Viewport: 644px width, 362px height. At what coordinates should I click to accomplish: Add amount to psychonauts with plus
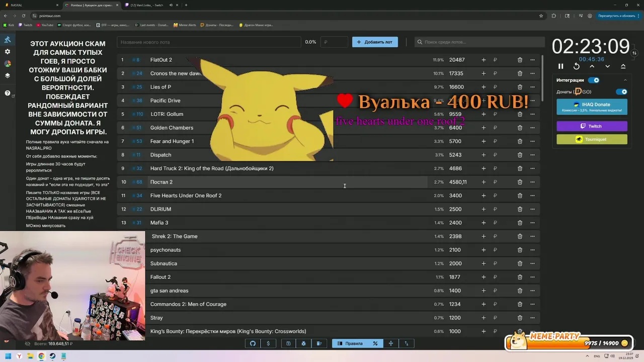[x=484, y=250]
